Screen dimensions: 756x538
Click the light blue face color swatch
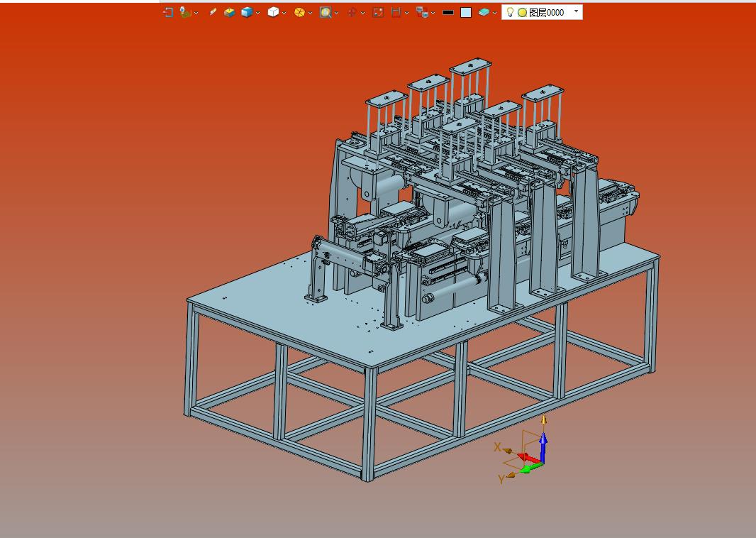point(466,13)
